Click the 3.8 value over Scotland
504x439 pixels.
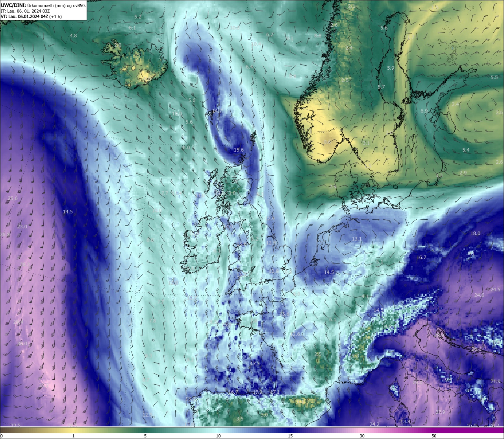[x=232, y=193]
